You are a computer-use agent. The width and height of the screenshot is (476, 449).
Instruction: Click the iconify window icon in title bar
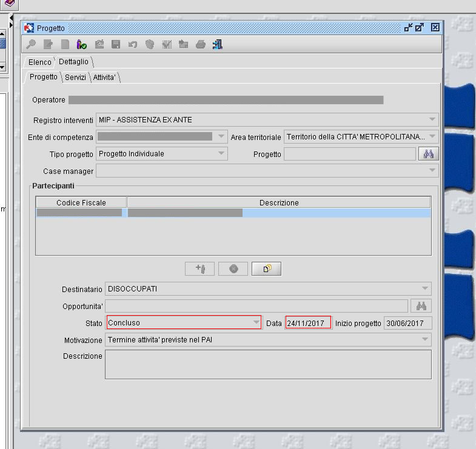coord(408,28)
